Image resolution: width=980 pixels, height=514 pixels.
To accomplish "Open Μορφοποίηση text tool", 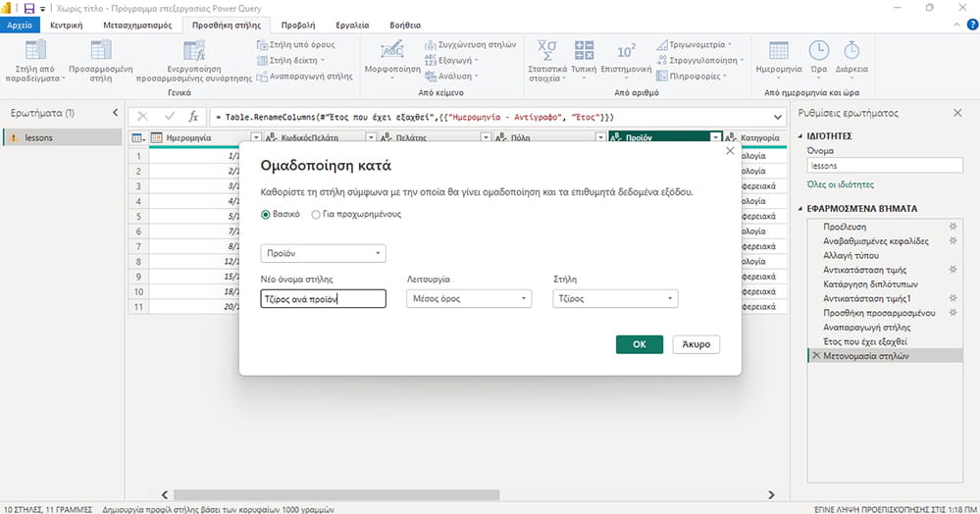I will (392, 61).
